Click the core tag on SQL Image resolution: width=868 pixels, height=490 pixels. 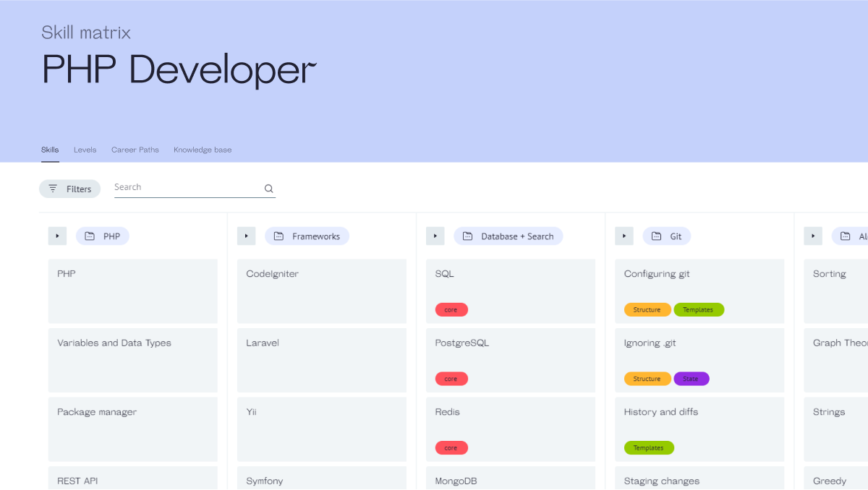(x=451, y=309)
